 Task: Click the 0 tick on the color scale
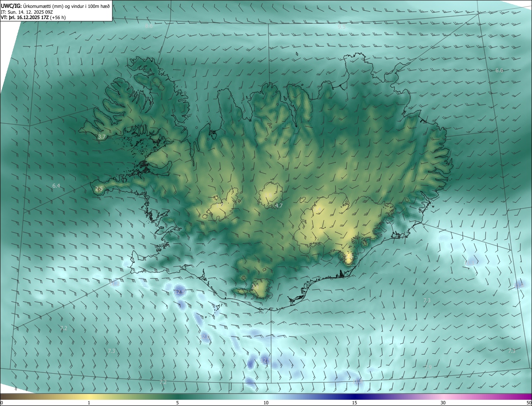click(x=2, y=403)
